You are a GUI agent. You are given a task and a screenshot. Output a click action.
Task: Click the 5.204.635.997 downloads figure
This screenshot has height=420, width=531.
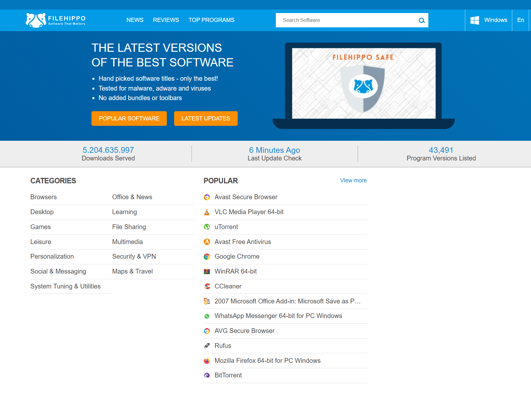point(108,150)
